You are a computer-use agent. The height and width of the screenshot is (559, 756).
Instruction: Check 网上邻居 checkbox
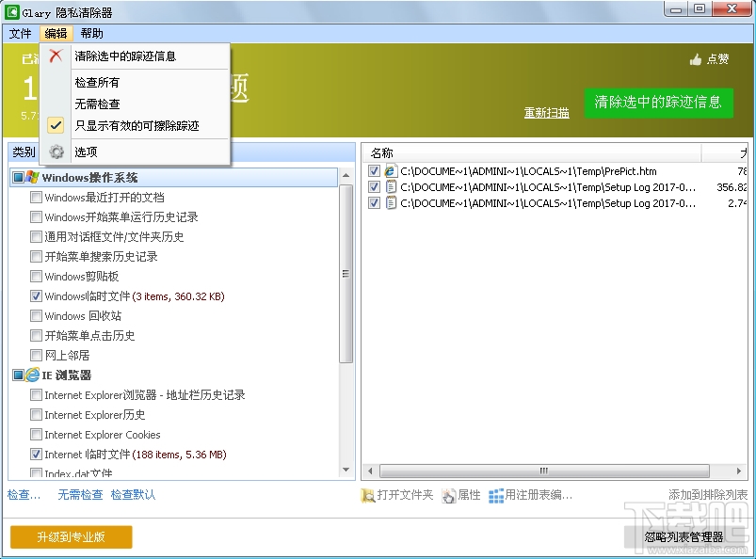coord(36,355)
